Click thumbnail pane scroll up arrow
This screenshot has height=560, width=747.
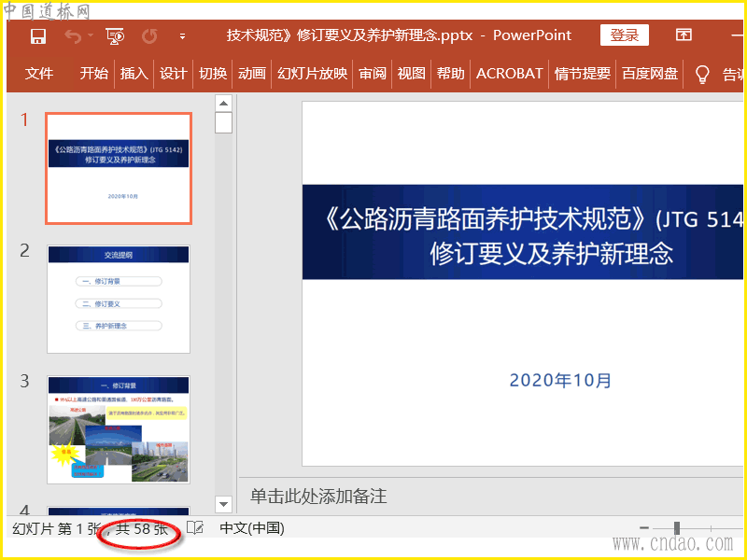click(223, 103)
